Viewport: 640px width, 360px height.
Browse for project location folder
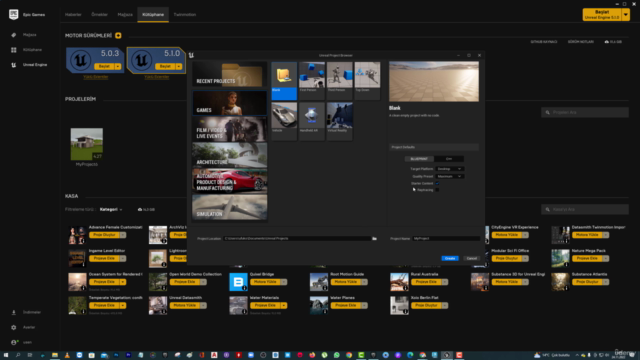coord(374,238)
